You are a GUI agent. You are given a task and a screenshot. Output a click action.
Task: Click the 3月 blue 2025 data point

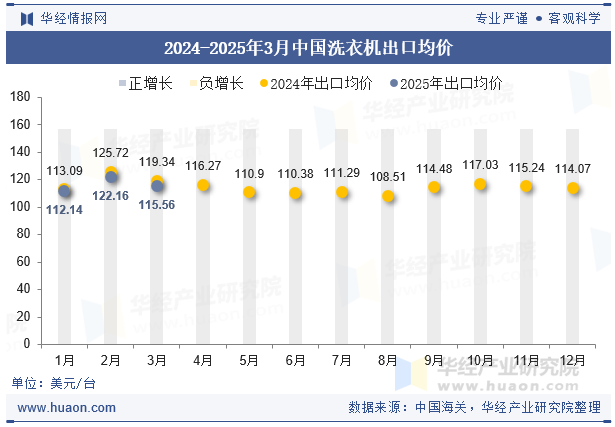coord(157,186)
